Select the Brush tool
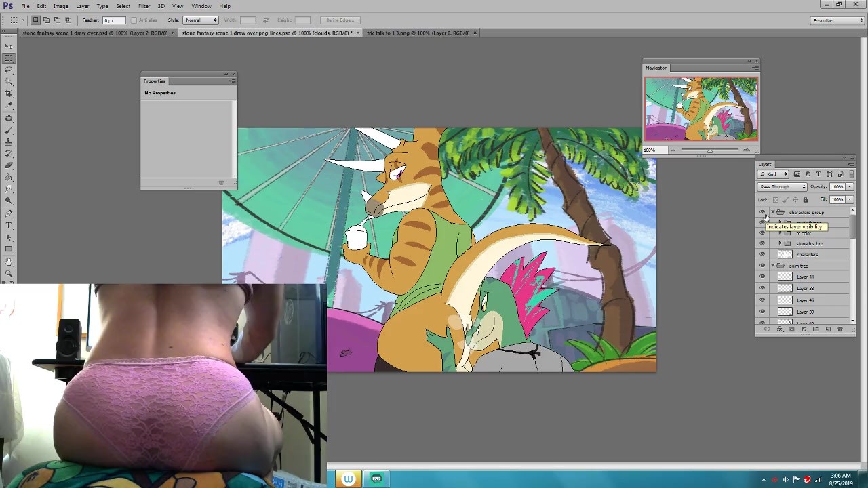 (x=9, y=130)
